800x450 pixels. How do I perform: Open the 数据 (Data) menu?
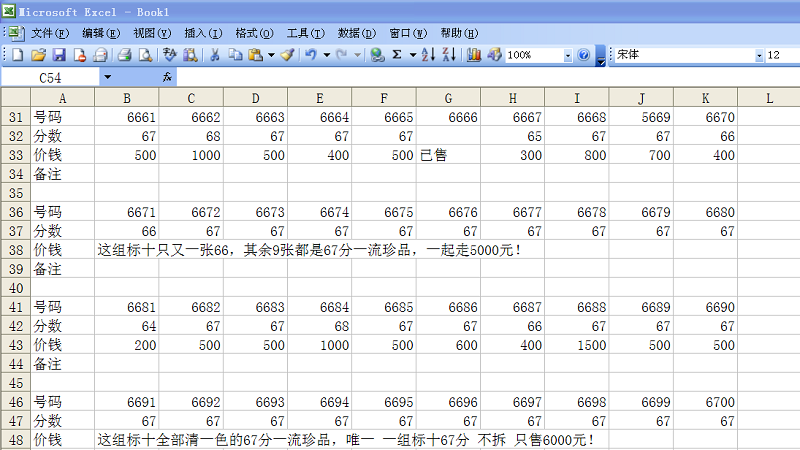tap(356, 33)
